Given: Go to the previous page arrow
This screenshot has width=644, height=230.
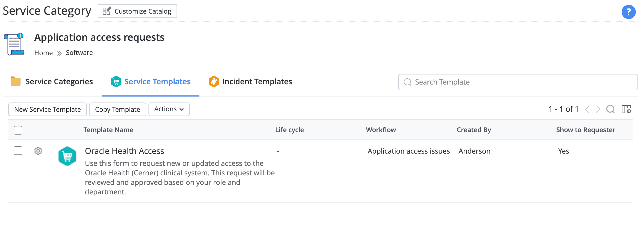Looking at the screenshot, I should pos(587,109).
